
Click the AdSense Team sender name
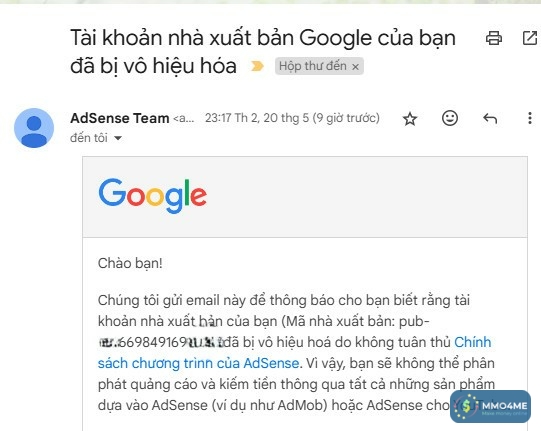coord(120,118)
